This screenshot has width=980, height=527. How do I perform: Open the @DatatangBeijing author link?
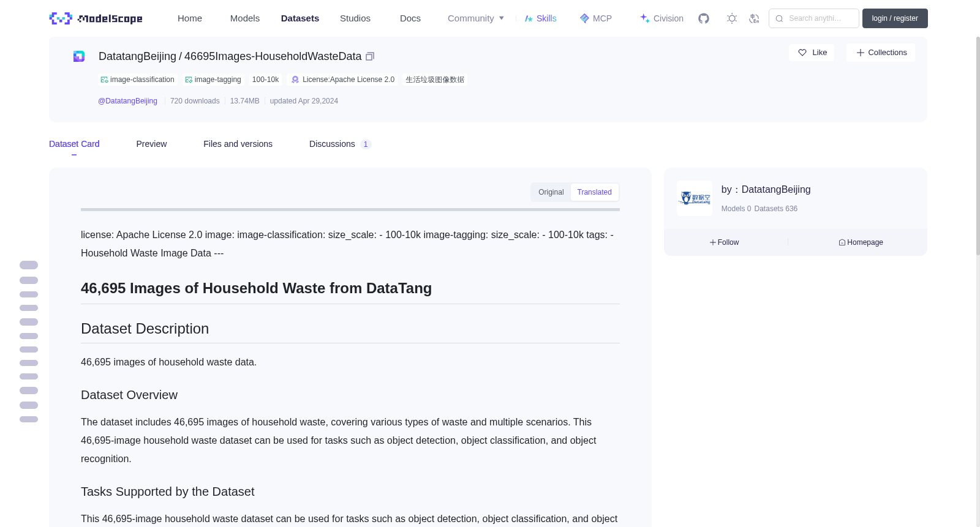[127, 101]
